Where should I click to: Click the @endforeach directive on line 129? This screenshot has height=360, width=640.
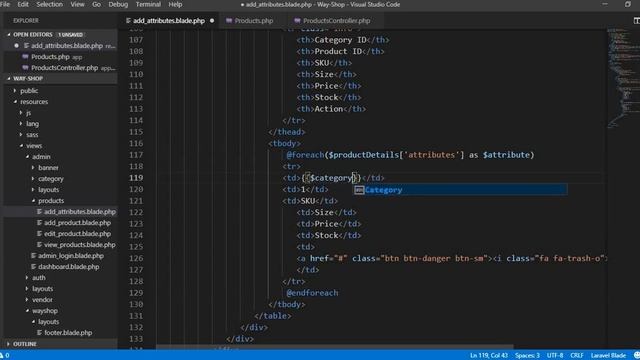click(312, 293)
